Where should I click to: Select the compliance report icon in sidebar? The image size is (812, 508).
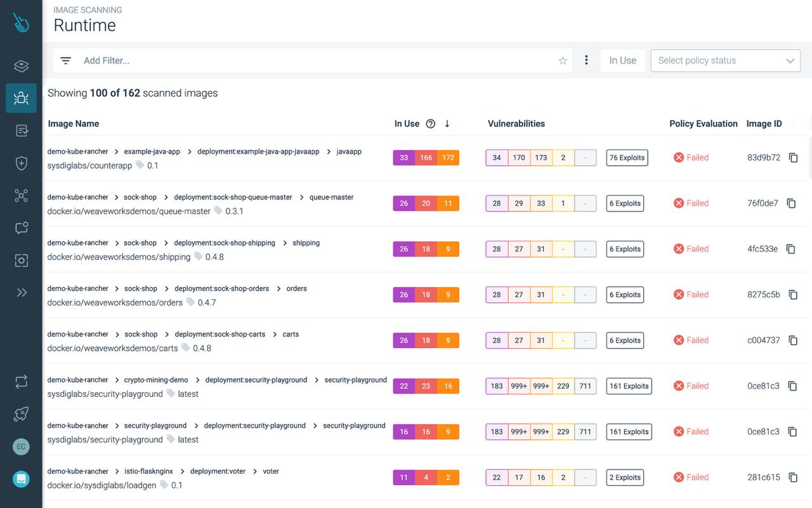(21, 130)
